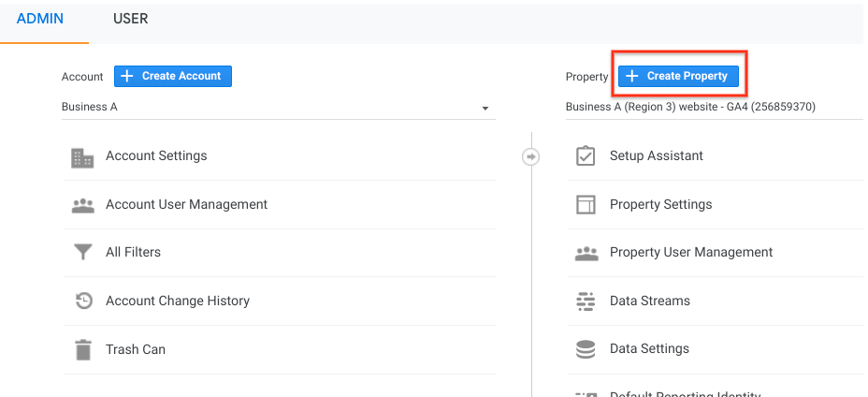The height and width of the screenshot is (397, 868).
Task: Switch to the USER tab
Action: click(x=130, y=19)
